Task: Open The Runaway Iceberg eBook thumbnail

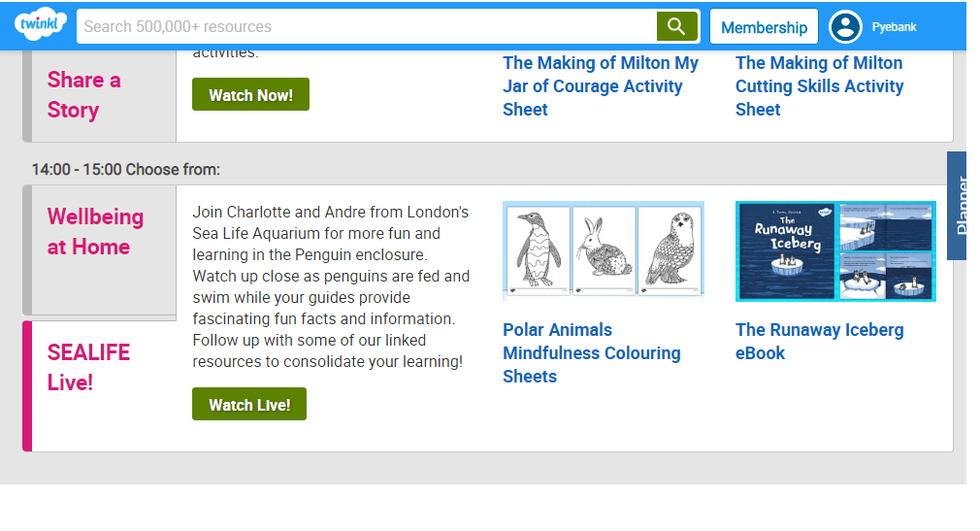Action: [x=835, y=251]
